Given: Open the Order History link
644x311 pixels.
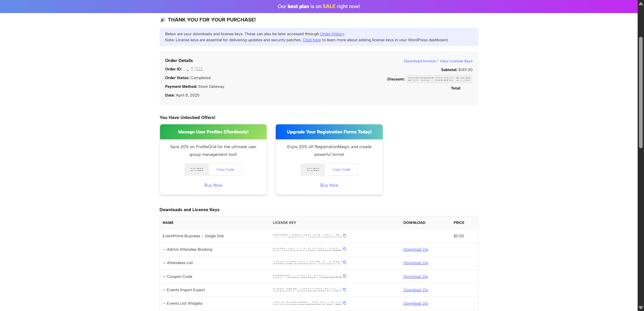Looking at the screenshot, I should pyautogui.click(x=332, y=34).
